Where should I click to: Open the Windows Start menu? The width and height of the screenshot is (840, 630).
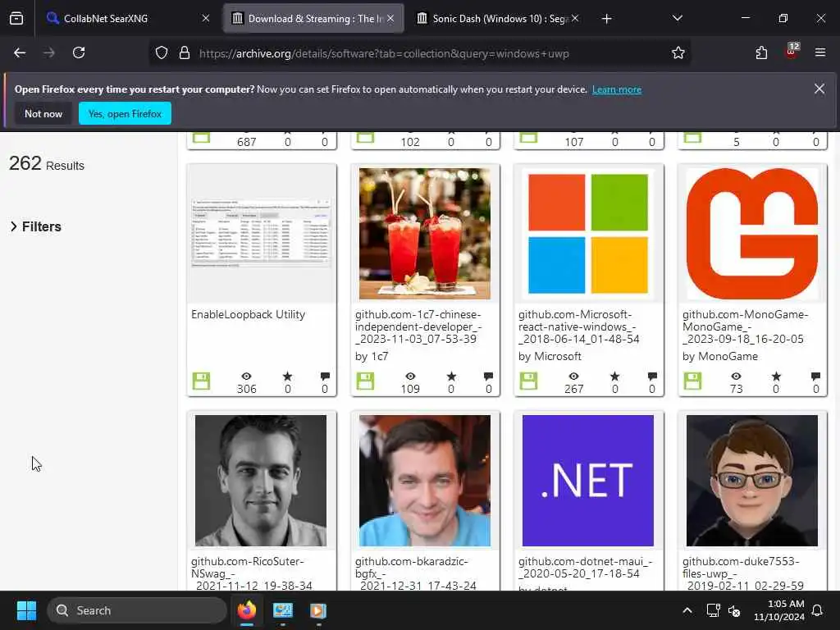point(26,610)
